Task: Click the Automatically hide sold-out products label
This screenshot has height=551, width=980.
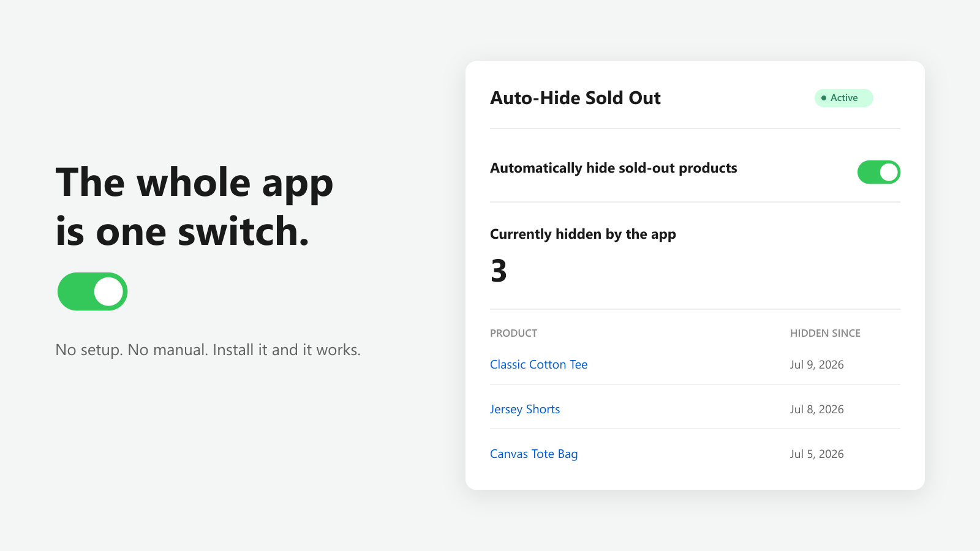Action: 614,168
